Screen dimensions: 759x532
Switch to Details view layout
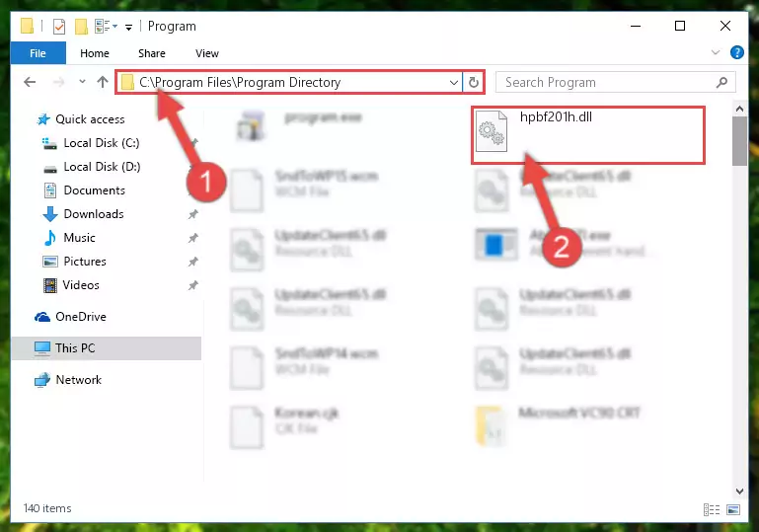click(711, 509)
